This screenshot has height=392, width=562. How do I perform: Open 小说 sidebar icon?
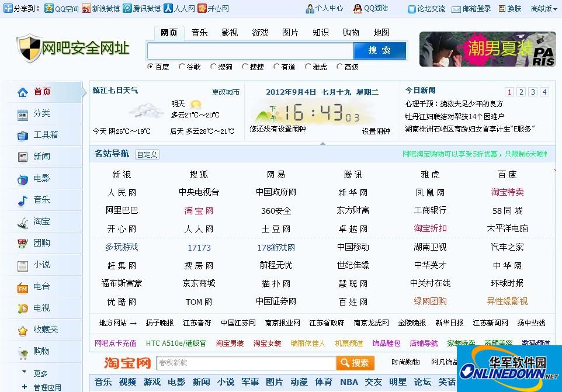coord(23,265)
